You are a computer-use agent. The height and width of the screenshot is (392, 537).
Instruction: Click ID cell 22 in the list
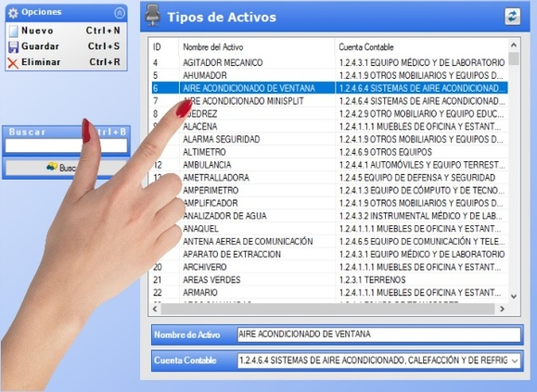point(158,293)
